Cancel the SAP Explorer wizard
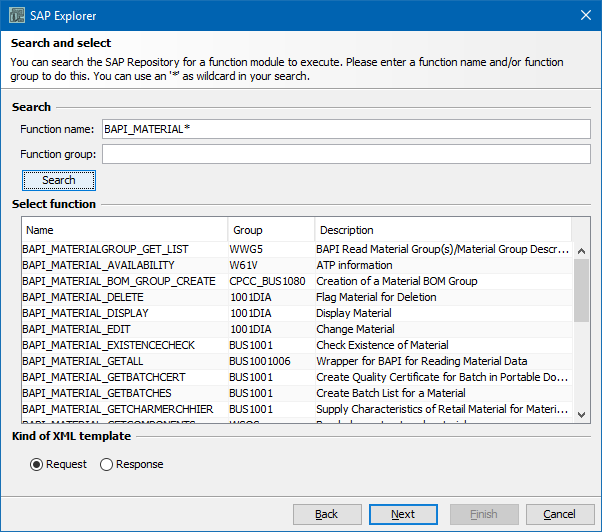602x532 pixels. pos(559,514)
